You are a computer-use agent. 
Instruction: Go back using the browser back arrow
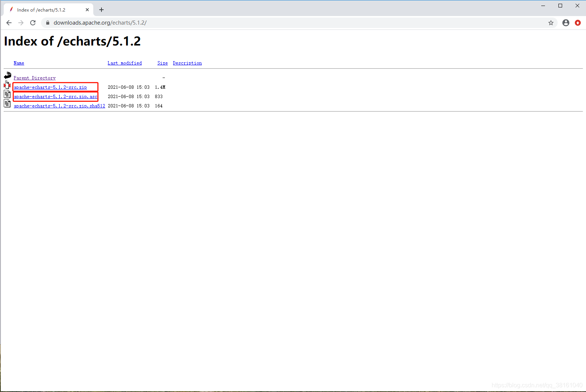tap(9, 23)
